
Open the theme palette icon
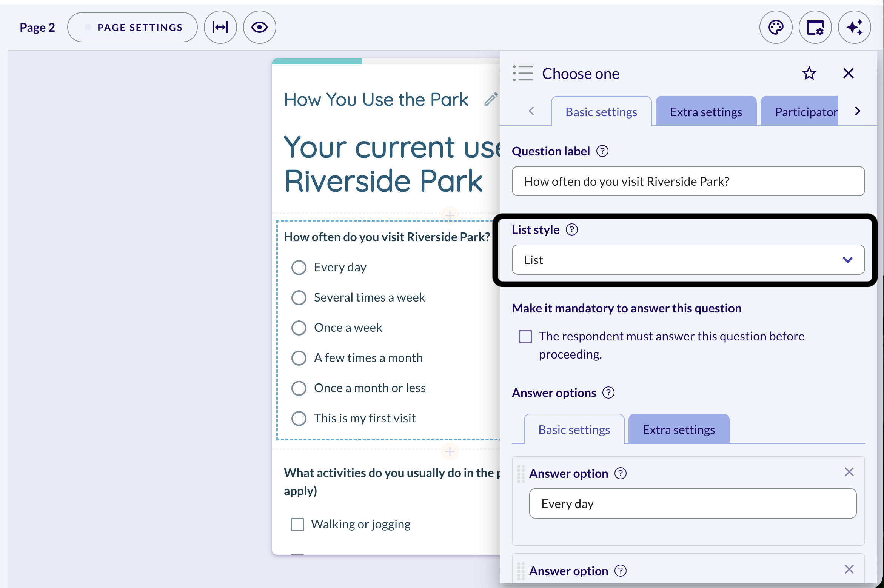tap(776, 27)
